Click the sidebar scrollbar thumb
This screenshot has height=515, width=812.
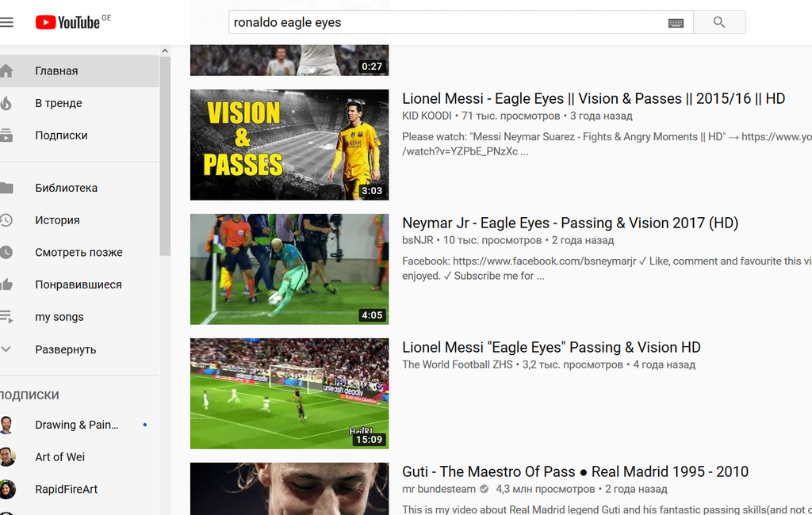(165, 156)
